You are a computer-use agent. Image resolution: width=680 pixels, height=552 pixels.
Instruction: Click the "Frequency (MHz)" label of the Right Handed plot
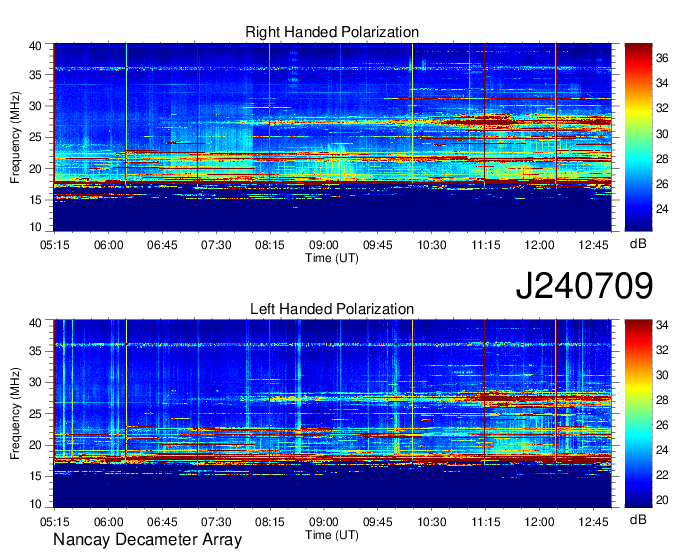[x=15, y=137]
